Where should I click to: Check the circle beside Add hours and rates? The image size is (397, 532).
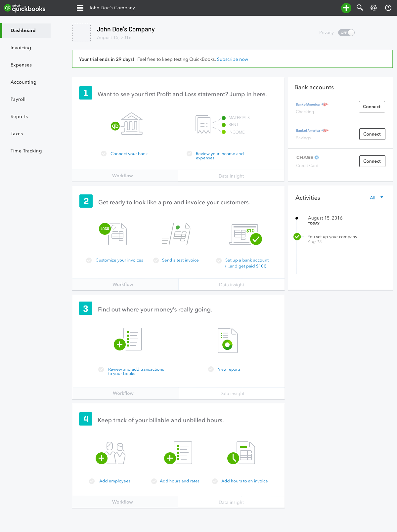(154, 481)
